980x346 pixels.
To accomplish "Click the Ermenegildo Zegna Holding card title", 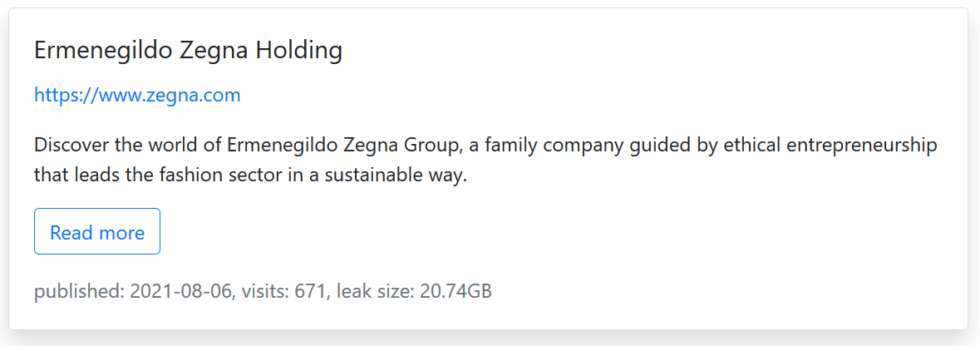I will (x=188, y=51).
